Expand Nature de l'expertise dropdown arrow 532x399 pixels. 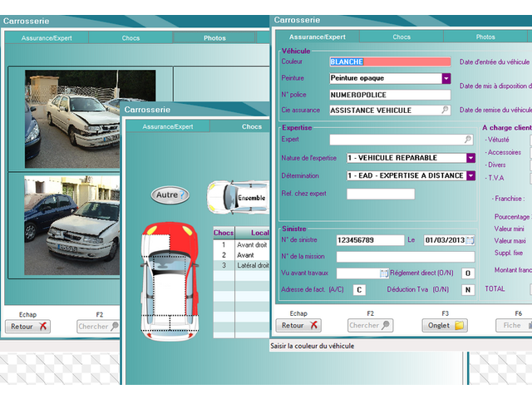click(470, 158)
